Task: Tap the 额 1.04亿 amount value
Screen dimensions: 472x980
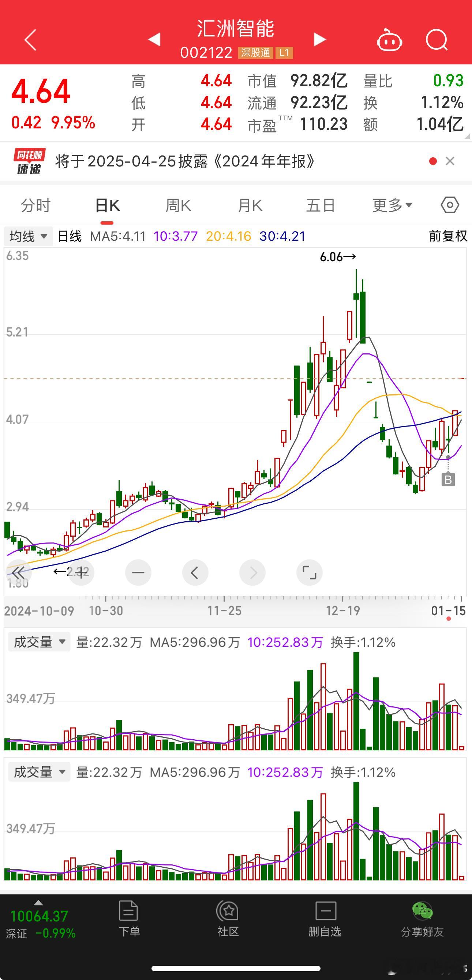Action: pos(440,124)
